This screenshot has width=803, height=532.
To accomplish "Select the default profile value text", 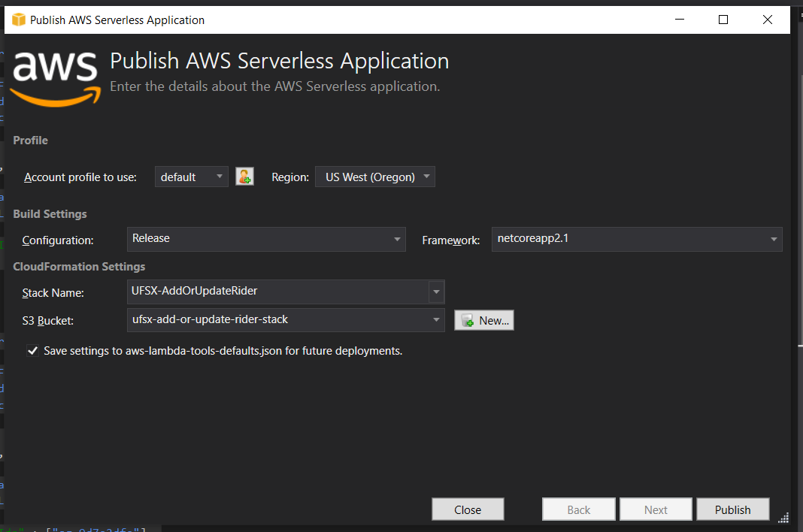I will tap(178, 176).
